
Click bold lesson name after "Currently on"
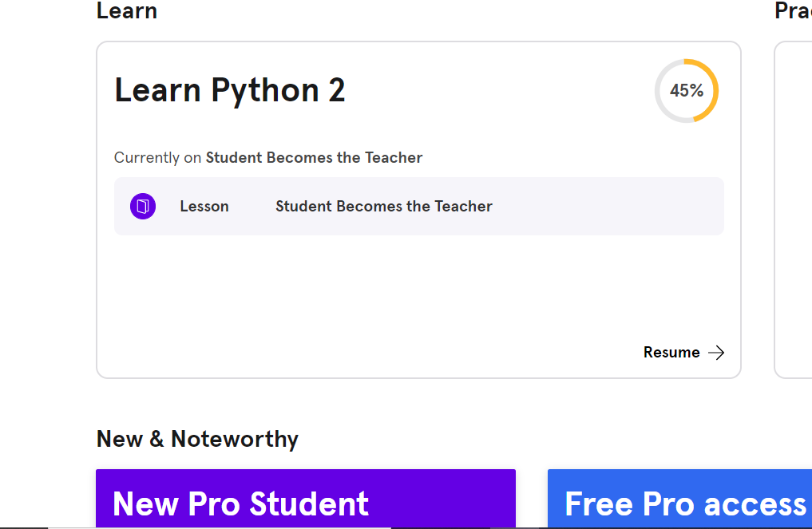pos(314,157)
